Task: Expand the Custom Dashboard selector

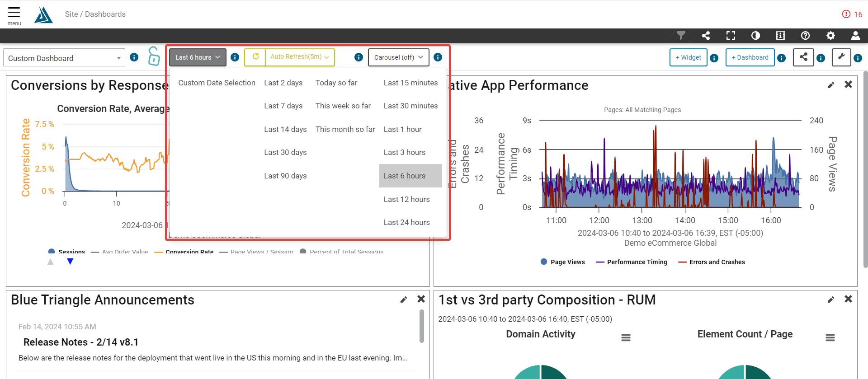Action: coord(64,58)
